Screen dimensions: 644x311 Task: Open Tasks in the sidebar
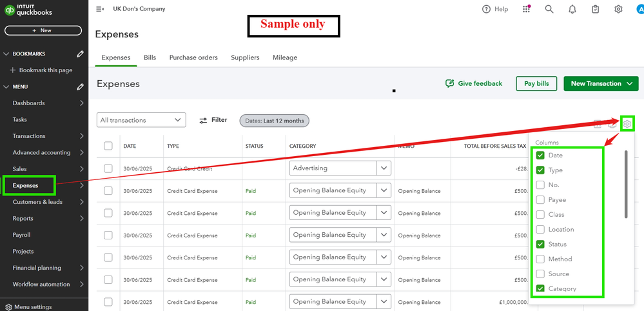click(x=20, y=119)
